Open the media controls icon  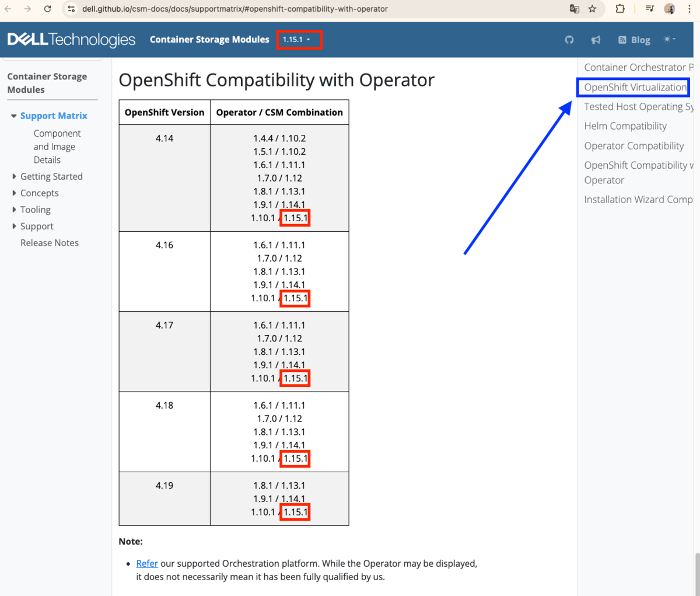(650, 9)
